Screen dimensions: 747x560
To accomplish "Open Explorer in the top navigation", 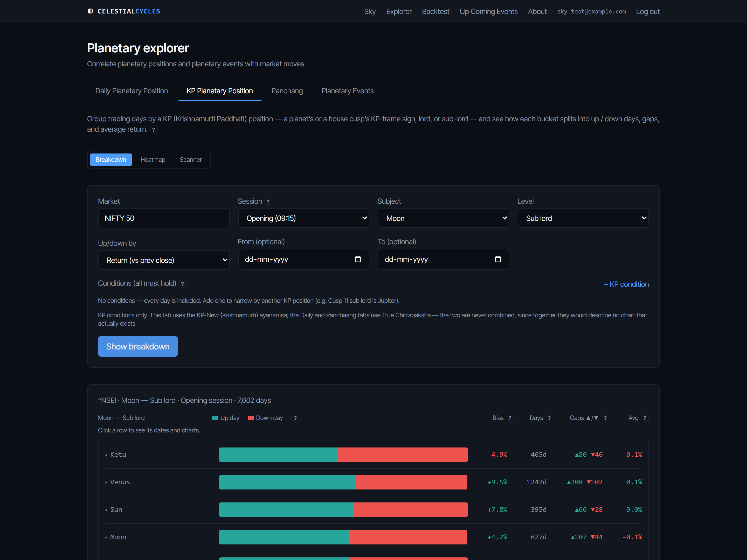I will (399, 11).
